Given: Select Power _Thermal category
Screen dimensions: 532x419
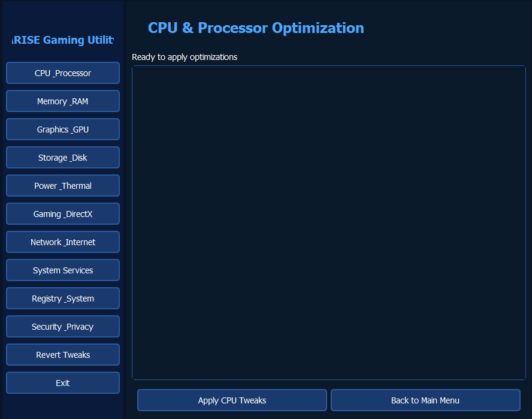Looking at the screenshot, I should (x=63, y=186).
